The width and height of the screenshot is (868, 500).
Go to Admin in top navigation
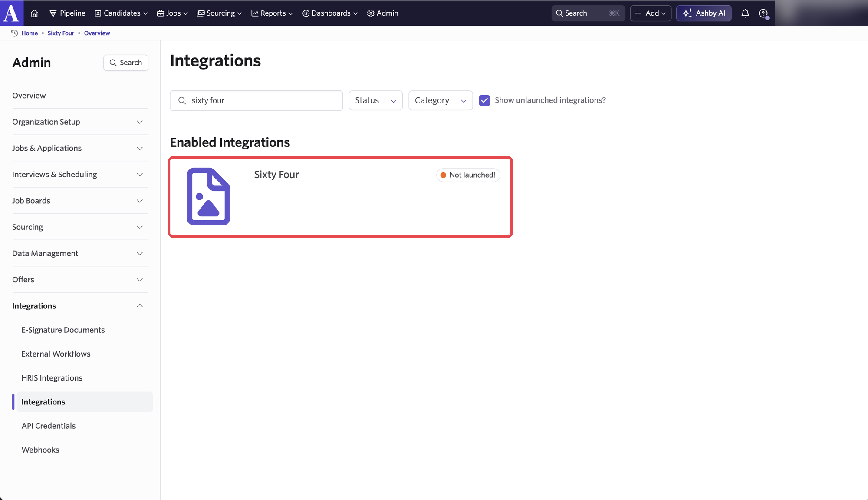point(383,13)
